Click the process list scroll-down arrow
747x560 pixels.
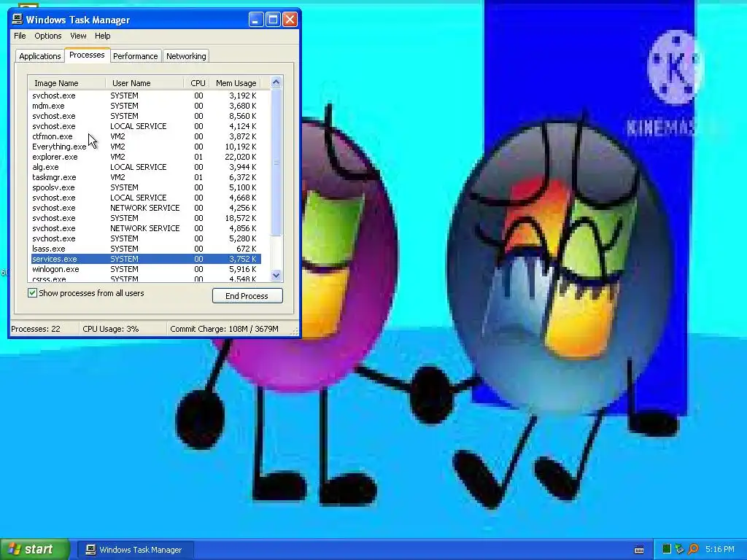276,275
